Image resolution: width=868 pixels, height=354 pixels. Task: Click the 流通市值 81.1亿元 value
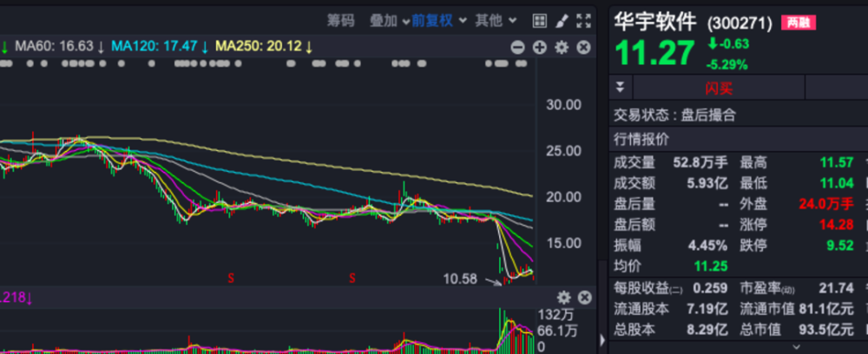click(825, 309)
